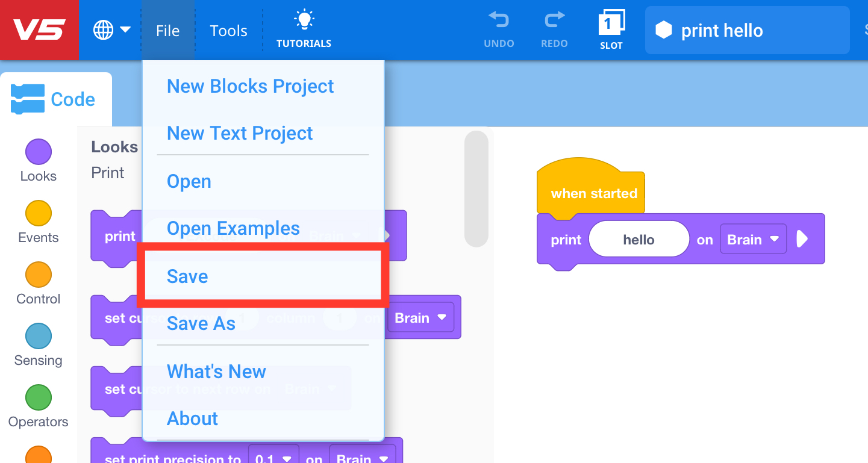868x463 pixels.
Task: Open the Tutorials panel
Action: (304, 28)
